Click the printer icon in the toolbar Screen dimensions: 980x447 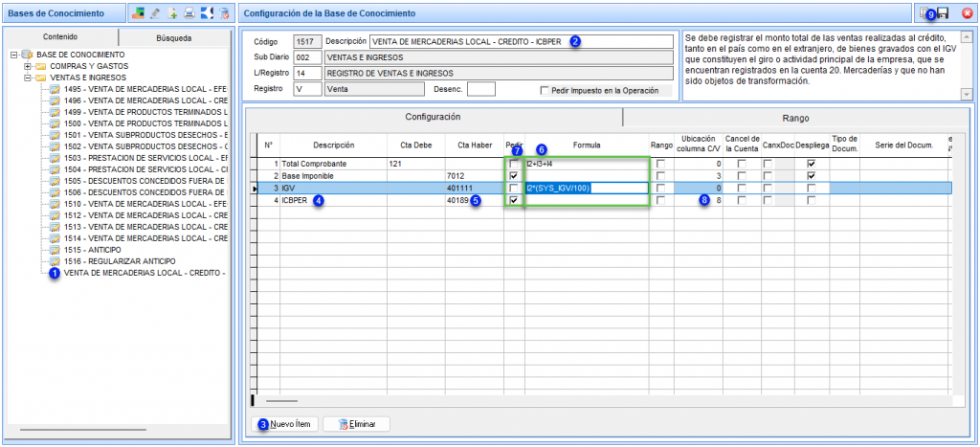click(189, 12)
